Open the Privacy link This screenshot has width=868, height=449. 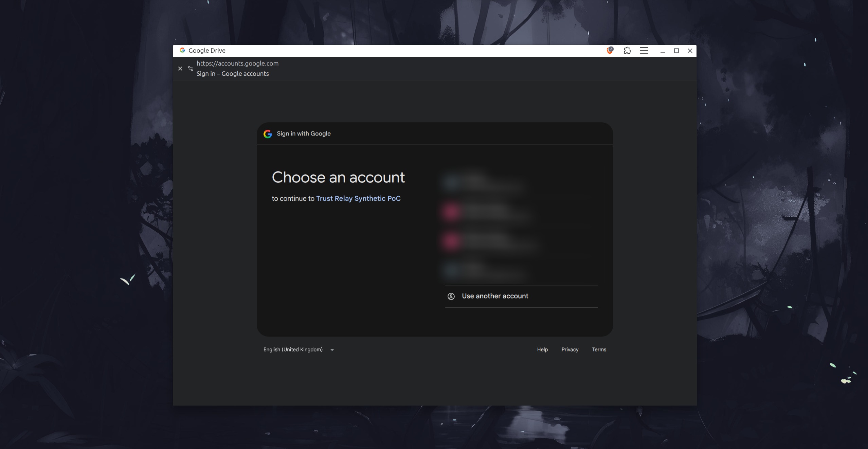570,349
